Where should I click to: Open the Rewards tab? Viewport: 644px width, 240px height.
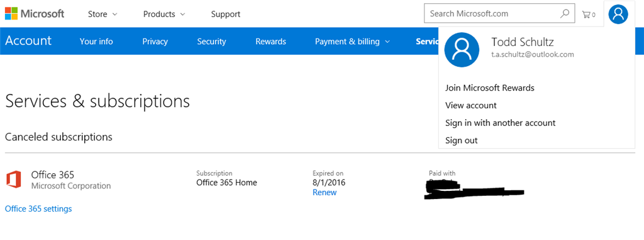coord(270,41)
